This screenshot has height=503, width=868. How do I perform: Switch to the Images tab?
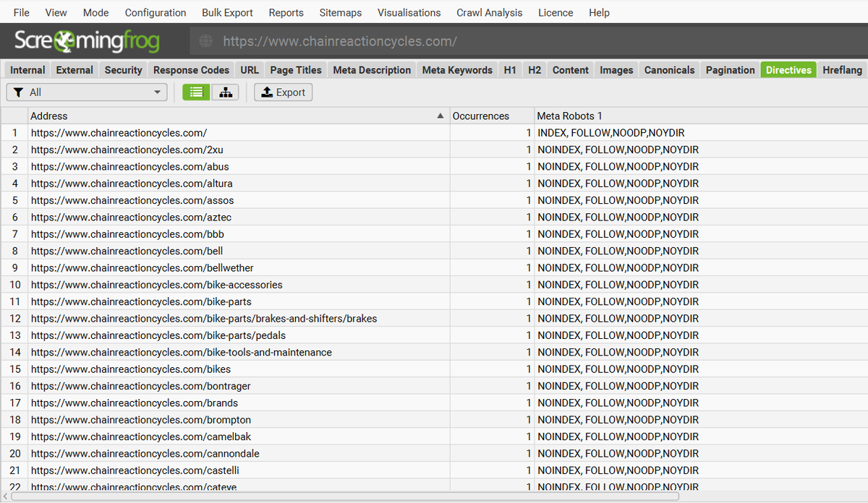point(616,70)
